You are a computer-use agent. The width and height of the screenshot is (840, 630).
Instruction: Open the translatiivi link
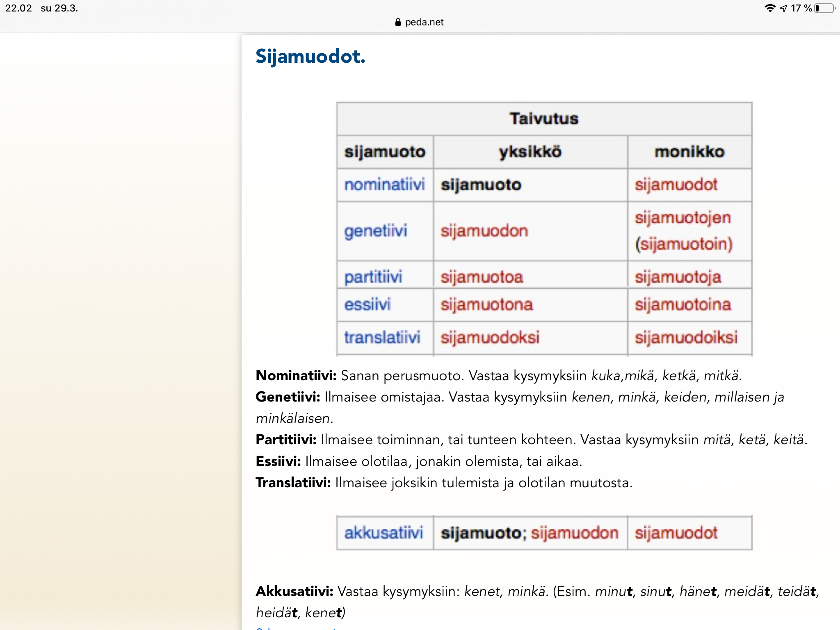tap(382, 338)
